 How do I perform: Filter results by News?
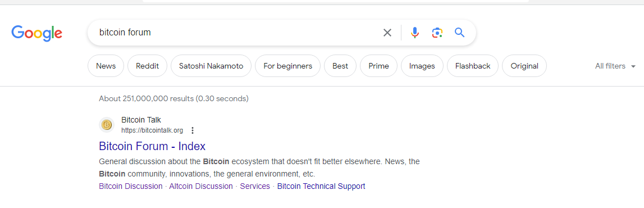106,66
